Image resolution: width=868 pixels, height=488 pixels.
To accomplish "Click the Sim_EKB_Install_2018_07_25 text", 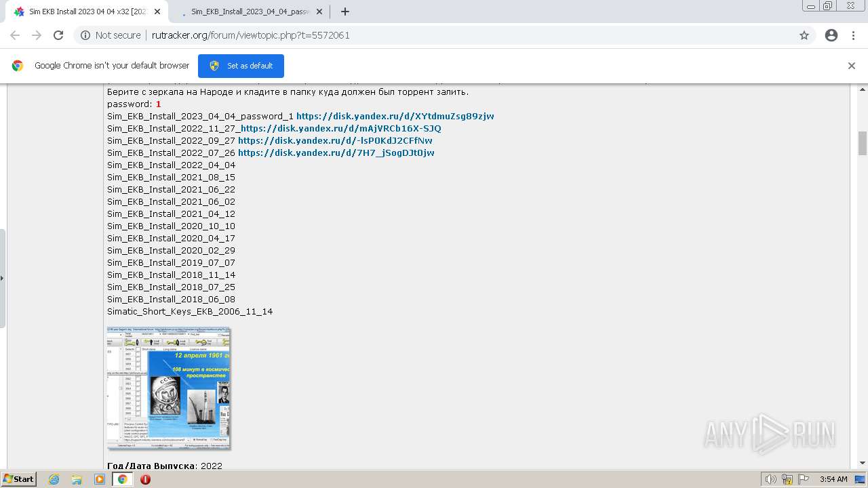I will 171,287.
